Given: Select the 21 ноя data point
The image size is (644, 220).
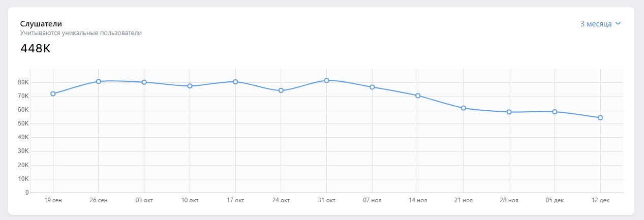Looking at the screenshot, I should click(464, 108).
